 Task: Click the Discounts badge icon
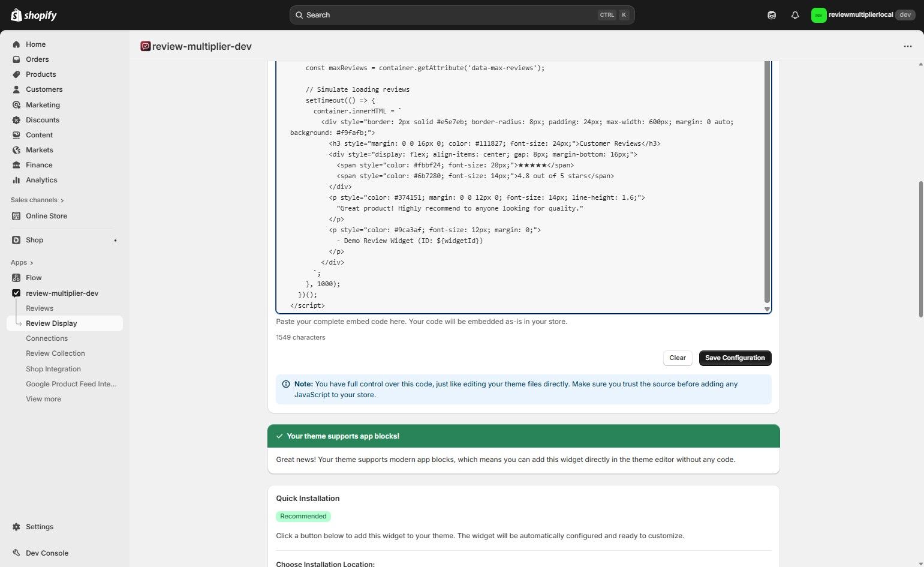coord(16,120)
